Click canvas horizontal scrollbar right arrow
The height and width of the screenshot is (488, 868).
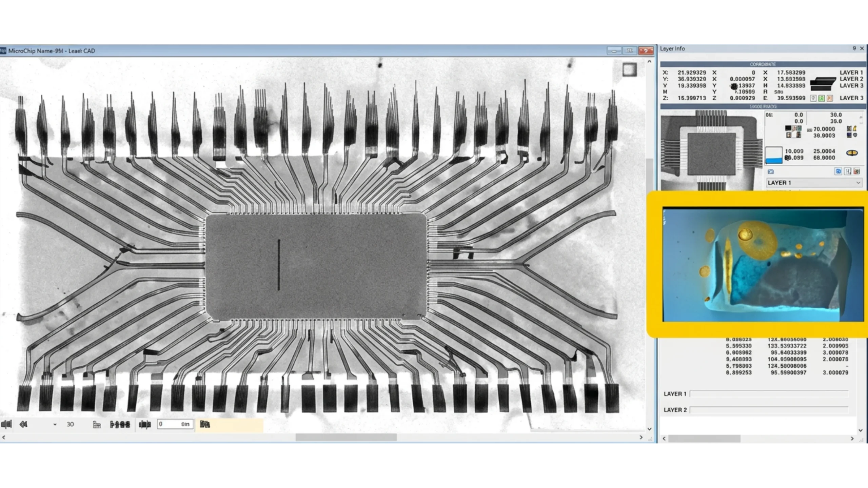pyautogui.click(x=641, y=437)
